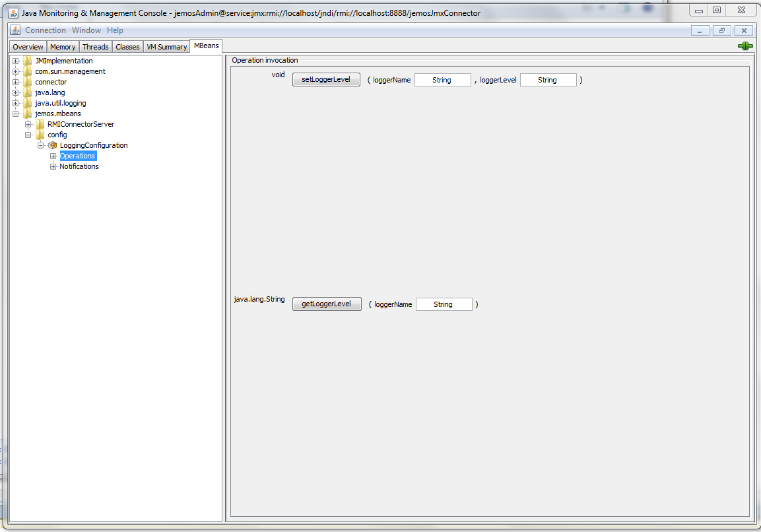Expand the Operations node
This screenshot has width=761, height=532.
53,156
